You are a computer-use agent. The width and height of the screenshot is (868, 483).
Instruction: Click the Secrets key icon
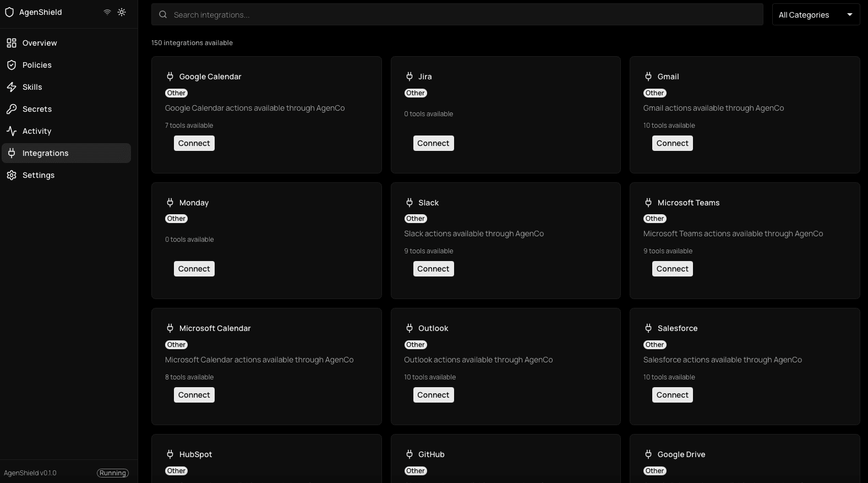click(12, 109)
